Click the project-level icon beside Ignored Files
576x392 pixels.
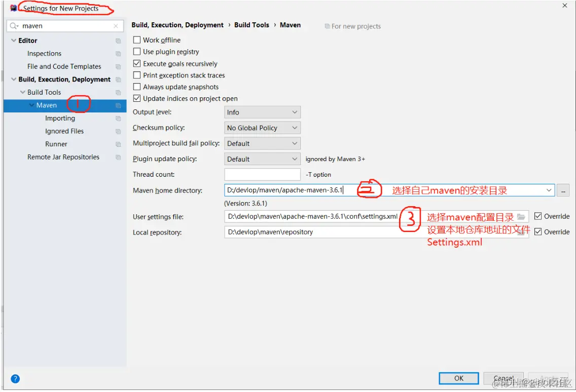(x=118, y=131)
